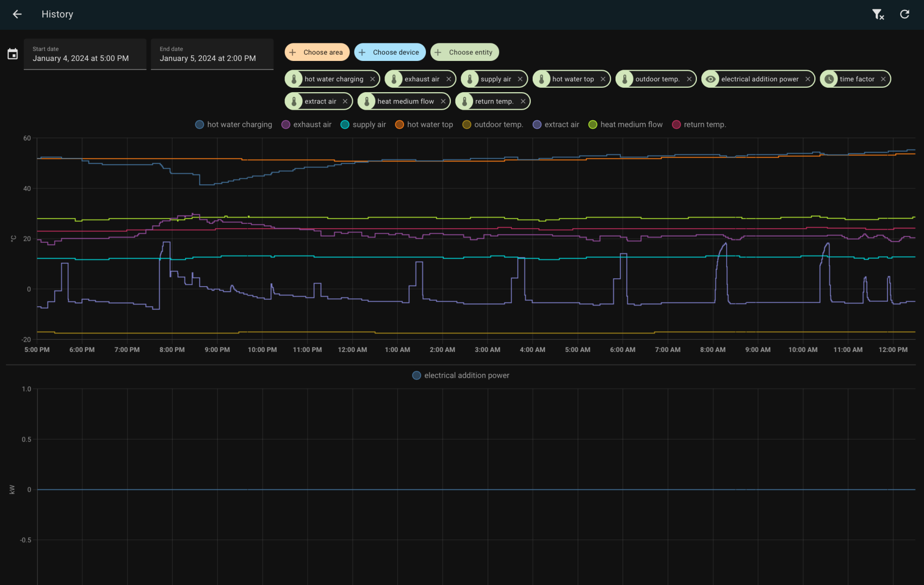Toggle supply air series in legend
Image resolution: width=924 pixels, height=585 pixels.
click(x=364, y=124)
